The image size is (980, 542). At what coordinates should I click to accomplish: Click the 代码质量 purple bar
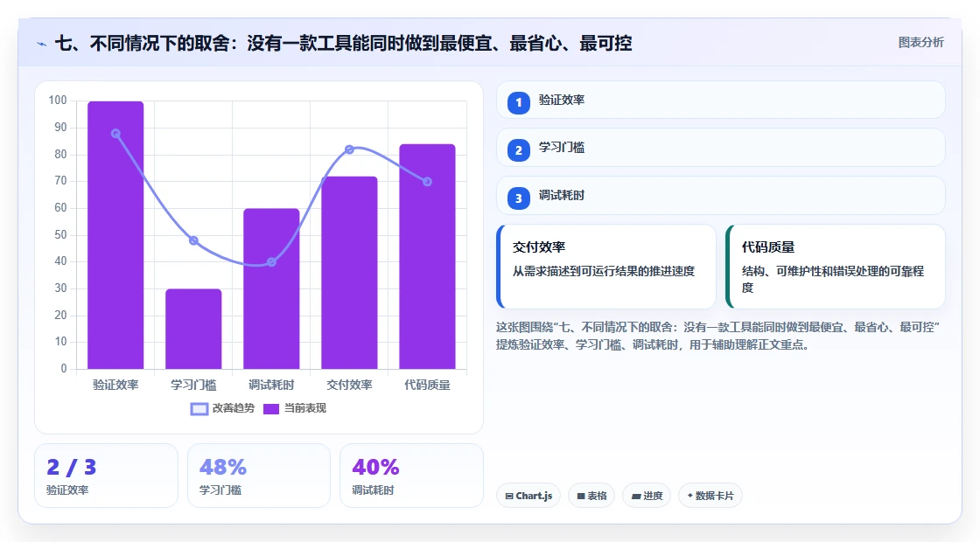[x=428, y=257]
